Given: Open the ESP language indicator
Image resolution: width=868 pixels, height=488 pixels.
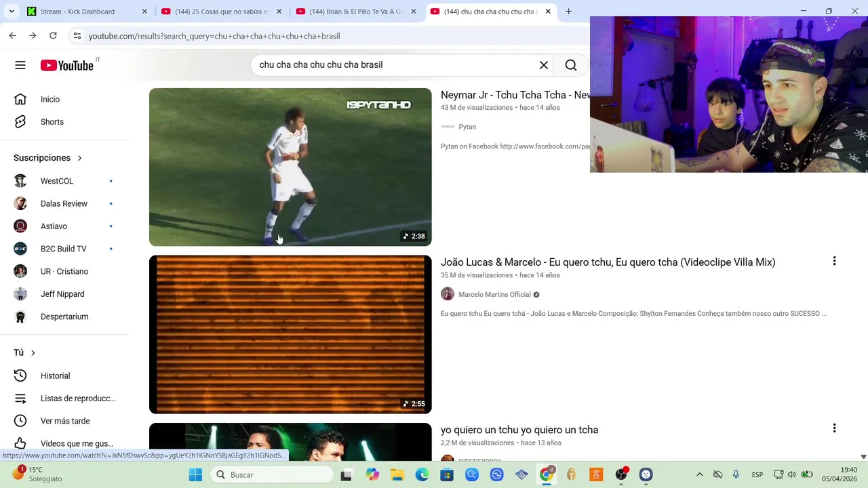Looking at the screenshot, I should (x=757, y=474).
